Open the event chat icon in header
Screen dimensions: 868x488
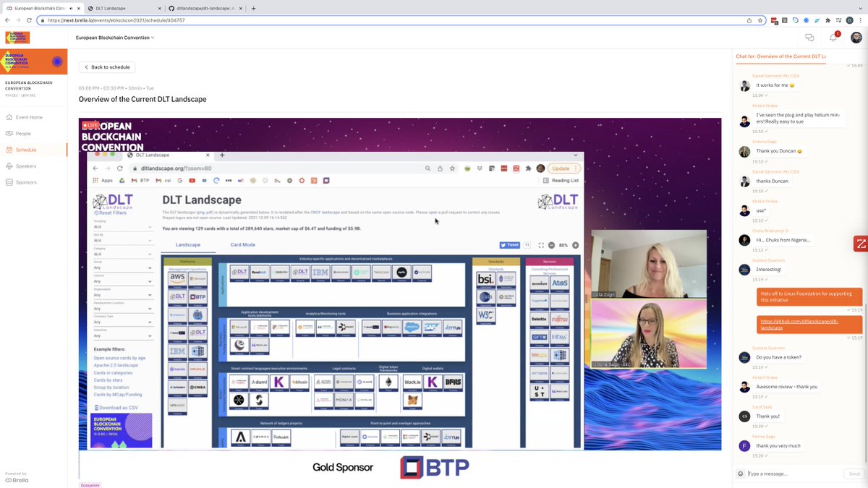pos(809,37)
